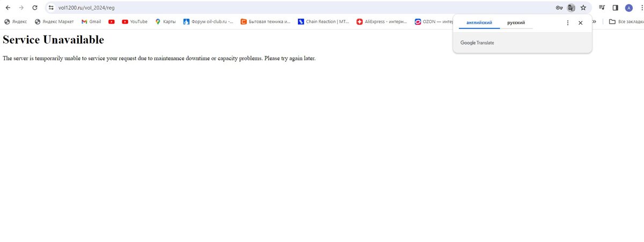Open translate popup three-dot options

[x=568, y=23]
